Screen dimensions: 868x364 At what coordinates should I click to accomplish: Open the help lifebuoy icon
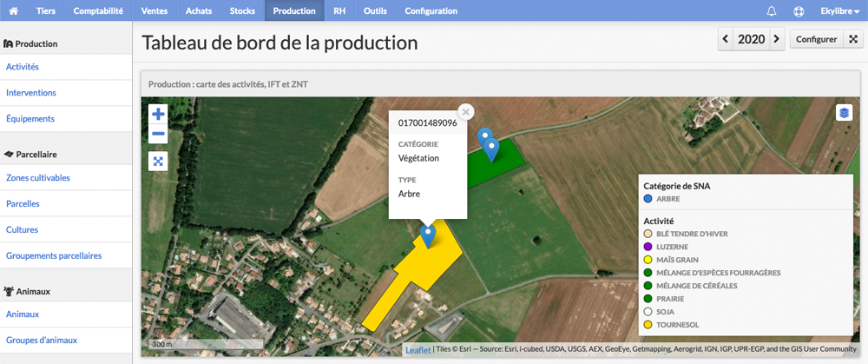[x=799, y=10]
